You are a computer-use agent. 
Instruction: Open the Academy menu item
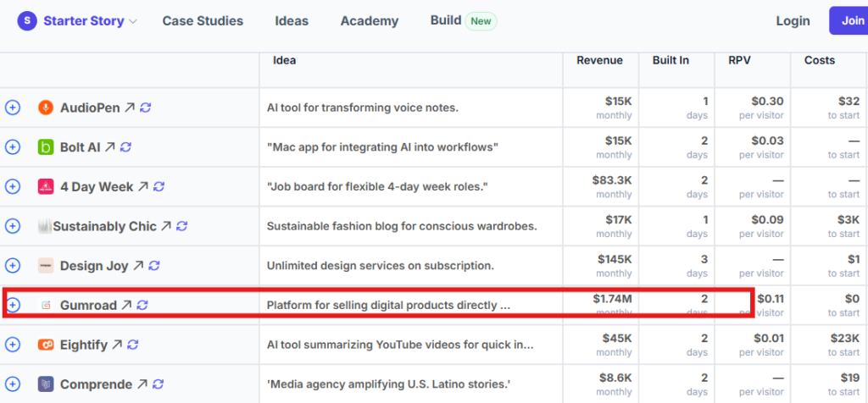(370, 21)
